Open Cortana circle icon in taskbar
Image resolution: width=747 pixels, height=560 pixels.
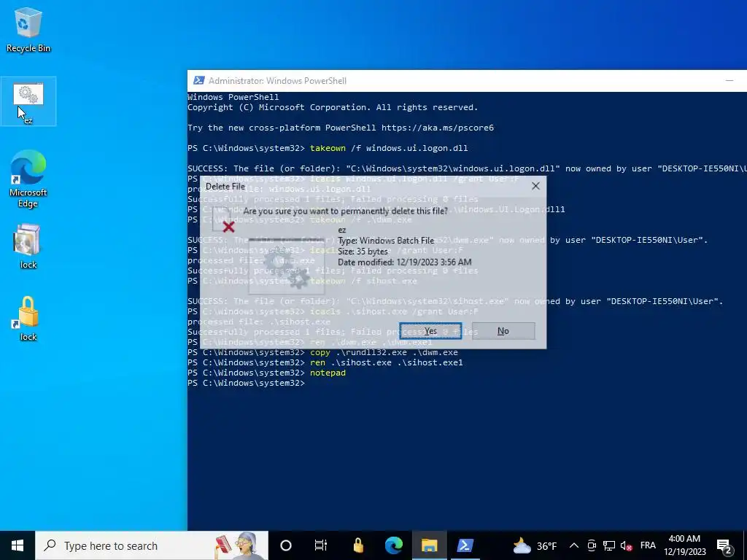point(285,545)
